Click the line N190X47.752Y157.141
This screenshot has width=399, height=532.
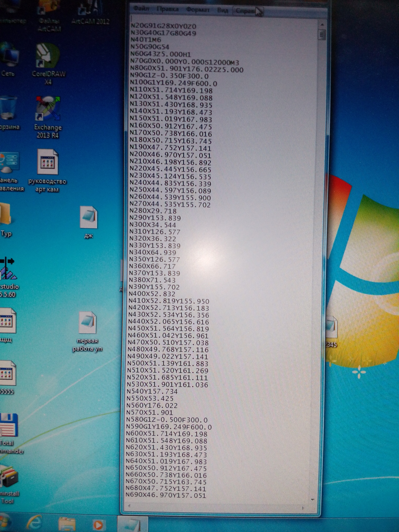[170, 148]
